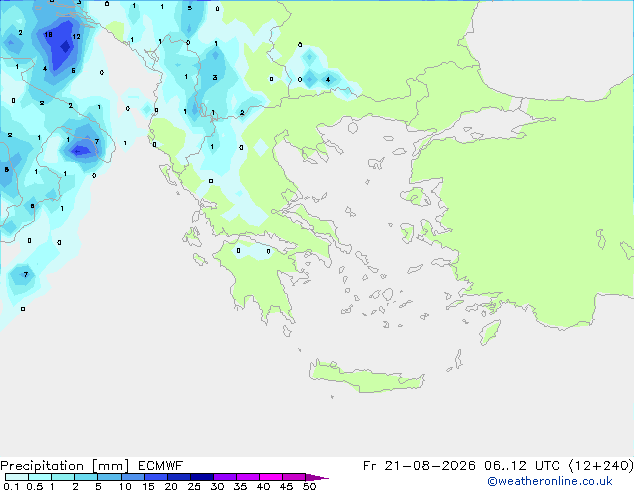The image size is (634, 490).
Task: Click the '25' legend scale label
Action: pos(194,486)
